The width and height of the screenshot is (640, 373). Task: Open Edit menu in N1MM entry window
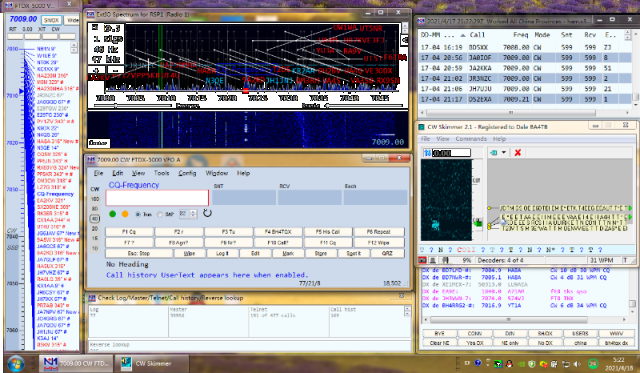pyautogui.click(x=118, y=173)
